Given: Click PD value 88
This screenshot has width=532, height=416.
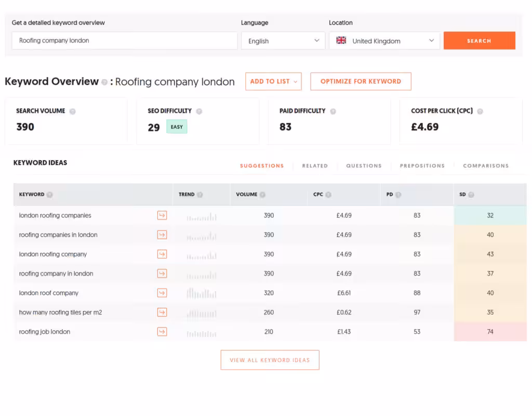Looking at the screenshot, I should 417,293.
